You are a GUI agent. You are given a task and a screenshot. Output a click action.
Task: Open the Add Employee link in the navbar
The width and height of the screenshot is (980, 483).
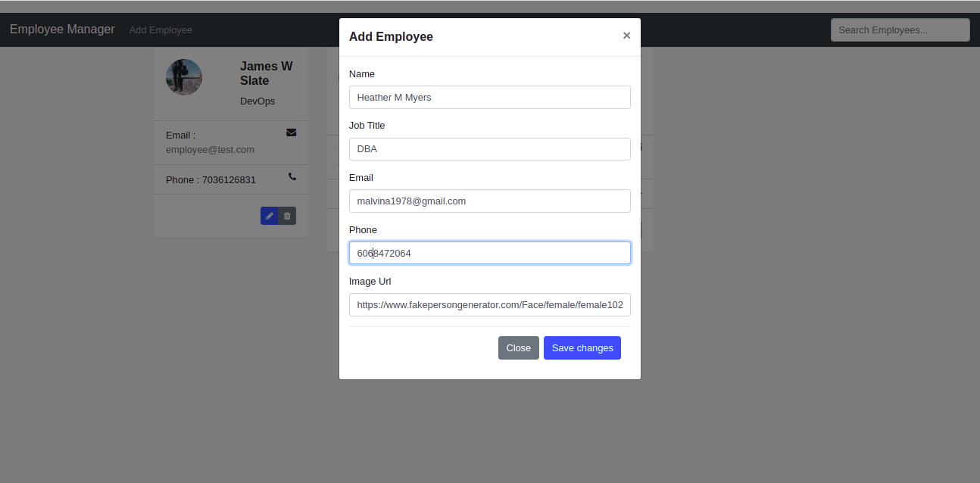click(161, 30)
